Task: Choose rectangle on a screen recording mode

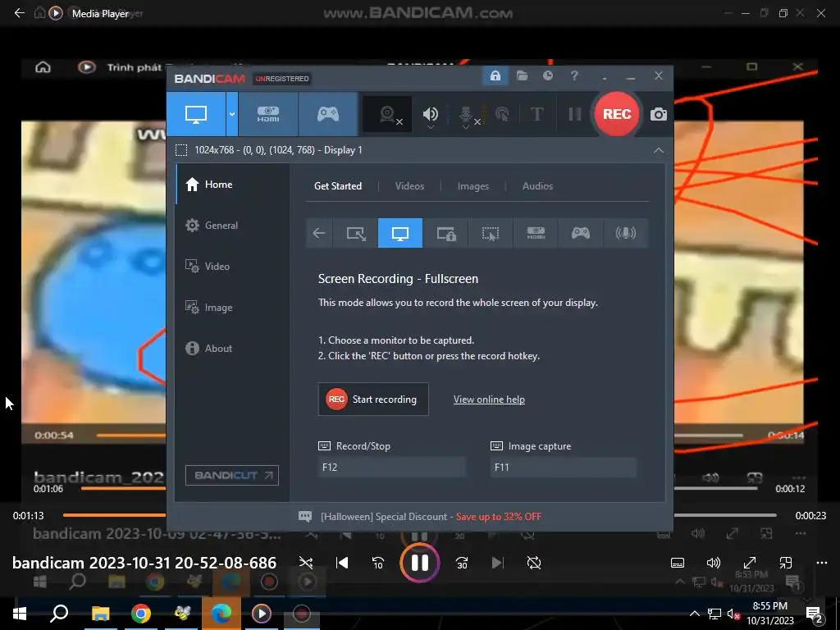Action: (x=356, y=233)
